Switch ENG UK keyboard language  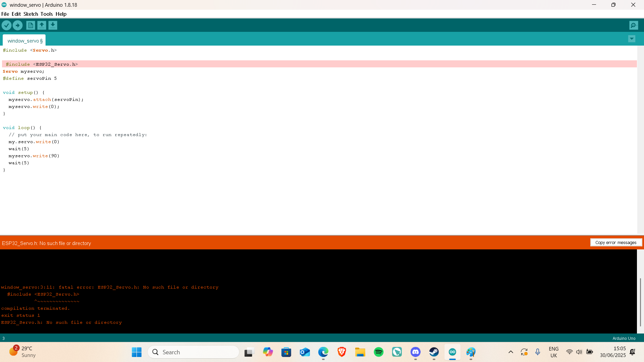[x=553, y=352]
